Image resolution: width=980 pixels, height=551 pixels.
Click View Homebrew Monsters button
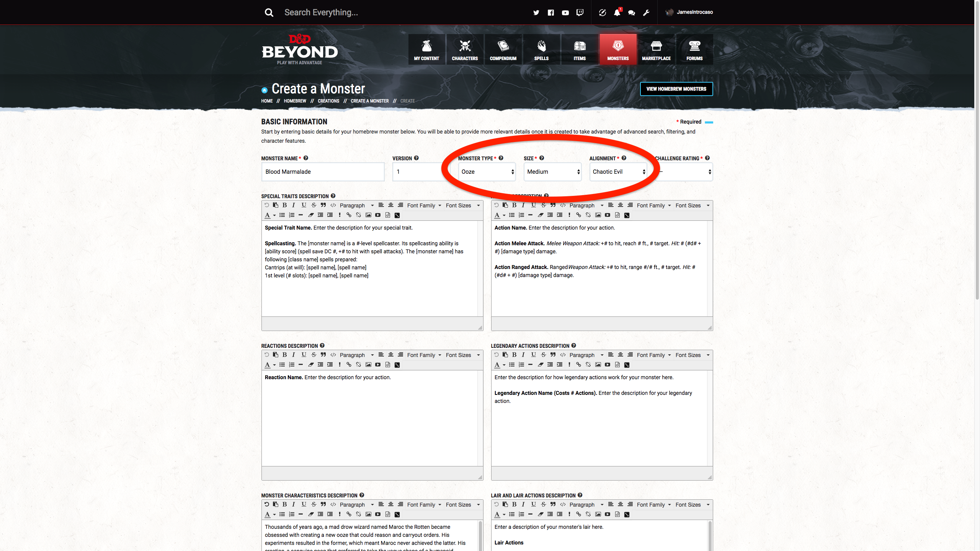coord(676,89)
